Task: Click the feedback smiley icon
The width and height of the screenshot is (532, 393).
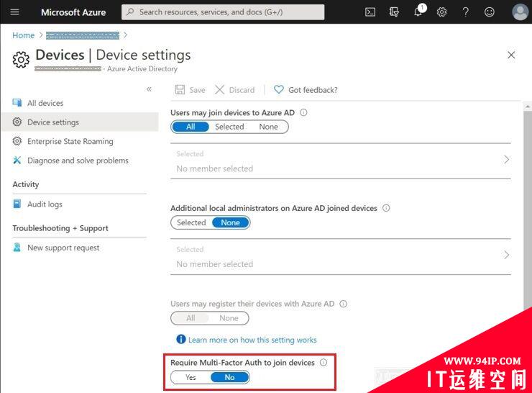Action: click(490, 12)
